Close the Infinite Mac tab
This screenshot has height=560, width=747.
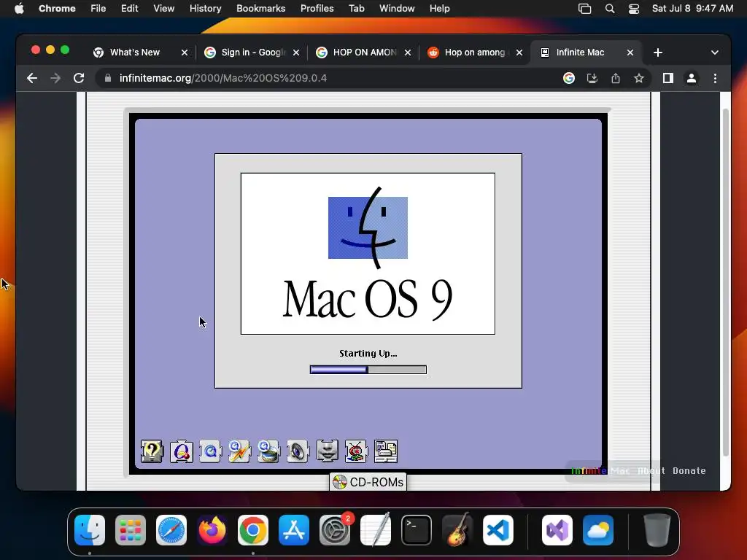click(630, 52)
